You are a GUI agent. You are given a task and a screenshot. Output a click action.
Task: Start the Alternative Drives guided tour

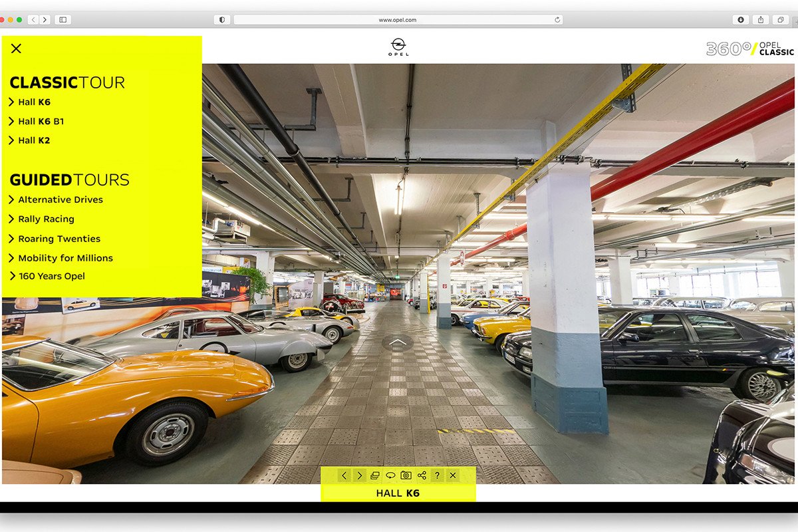point(56,199)
